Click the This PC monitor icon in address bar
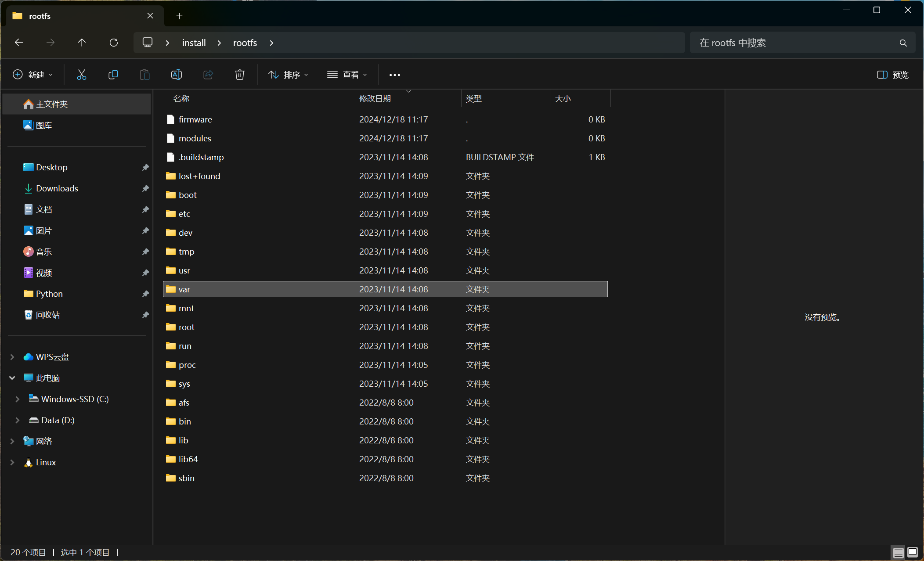 click(148, 43)
